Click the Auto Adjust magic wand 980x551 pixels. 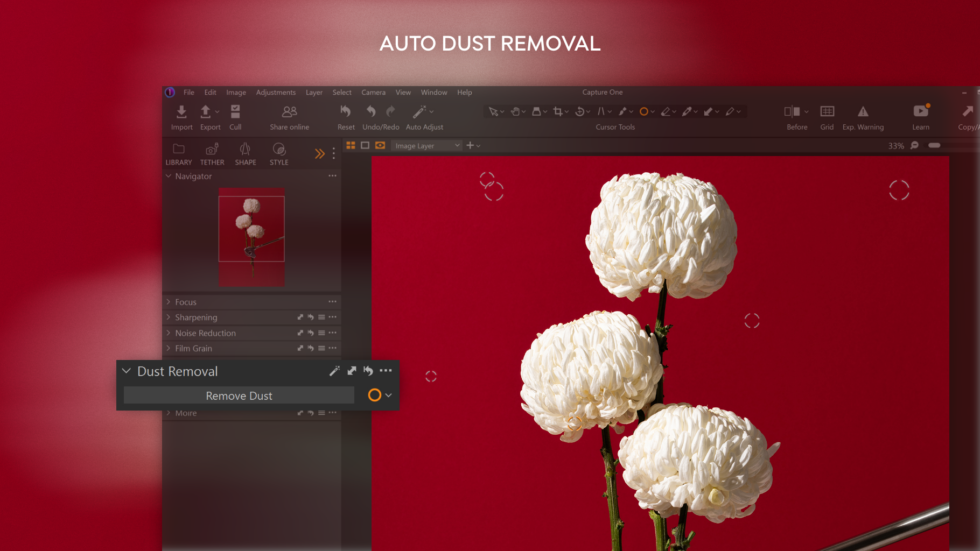(x=420, y=111)
